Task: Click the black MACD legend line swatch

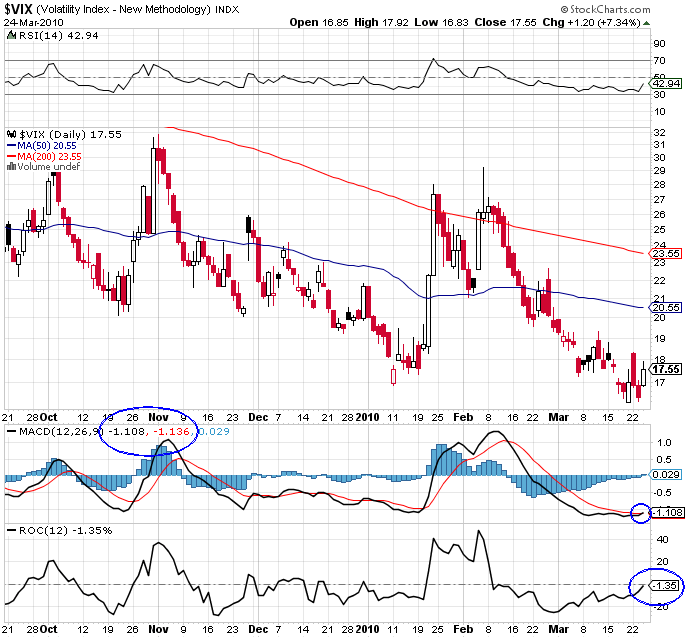Action: [12, 432]
